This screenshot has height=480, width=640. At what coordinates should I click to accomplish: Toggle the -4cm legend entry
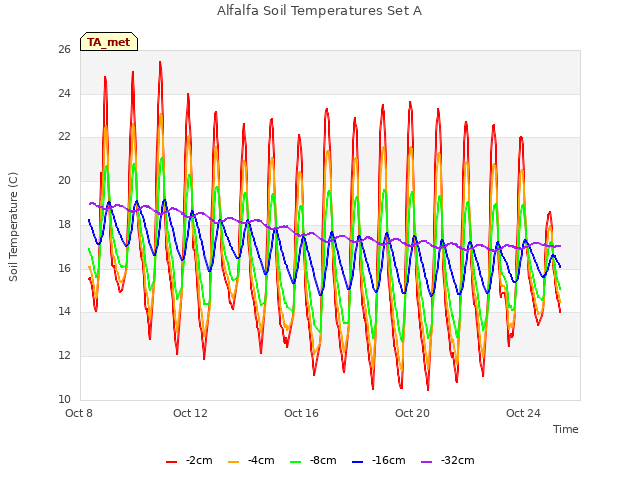[251, 461]
